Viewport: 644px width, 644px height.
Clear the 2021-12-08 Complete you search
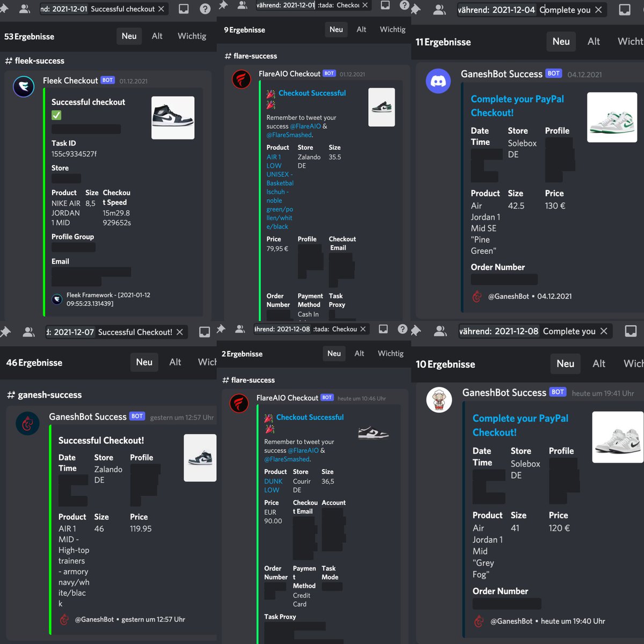[x=604, y=331]
